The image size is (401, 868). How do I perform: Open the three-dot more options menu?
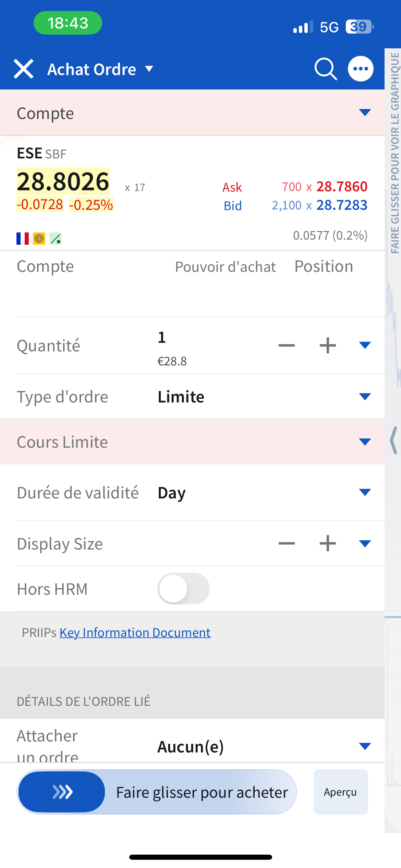point(361,69)
